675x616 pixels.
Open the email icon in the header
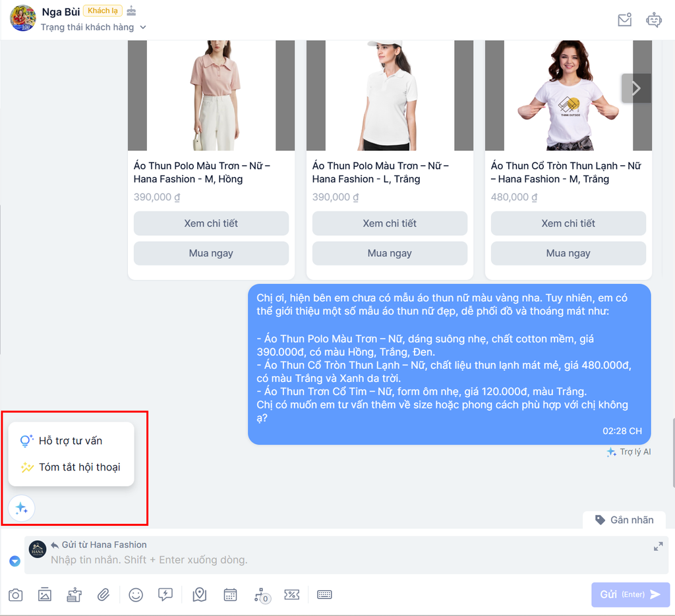623,20
